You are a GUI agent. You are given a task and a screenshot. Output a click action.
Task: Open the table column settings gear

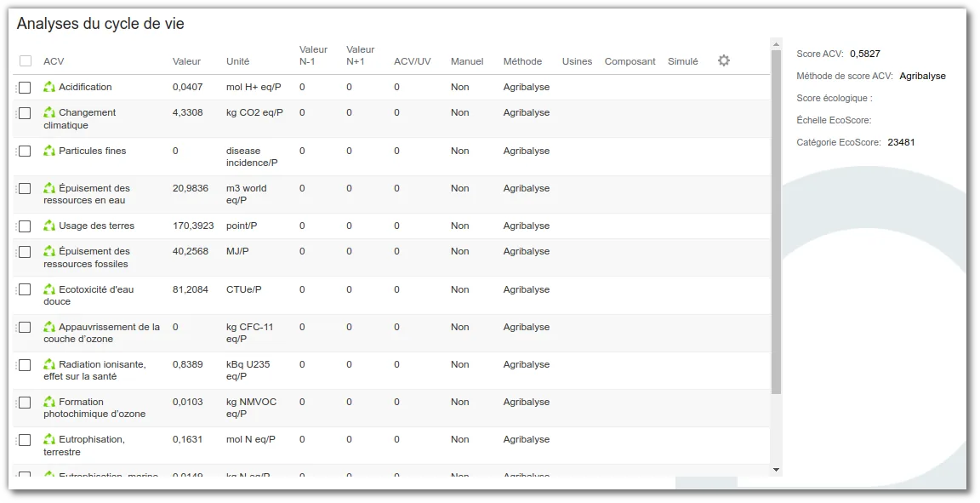pyautogui.click(x=724, y=60)
